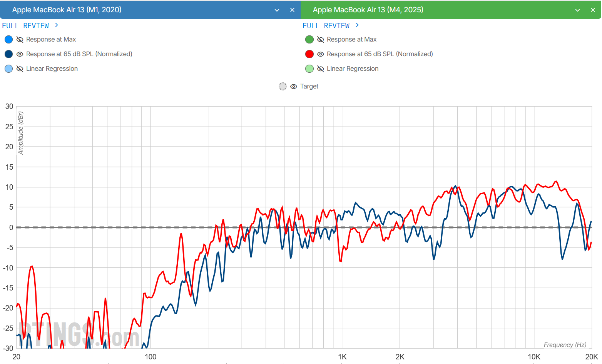Click M1 "Response at 65 dB SPL (Normalized)" label
Viewport: 602px width, 364px height.
(79, 54)
